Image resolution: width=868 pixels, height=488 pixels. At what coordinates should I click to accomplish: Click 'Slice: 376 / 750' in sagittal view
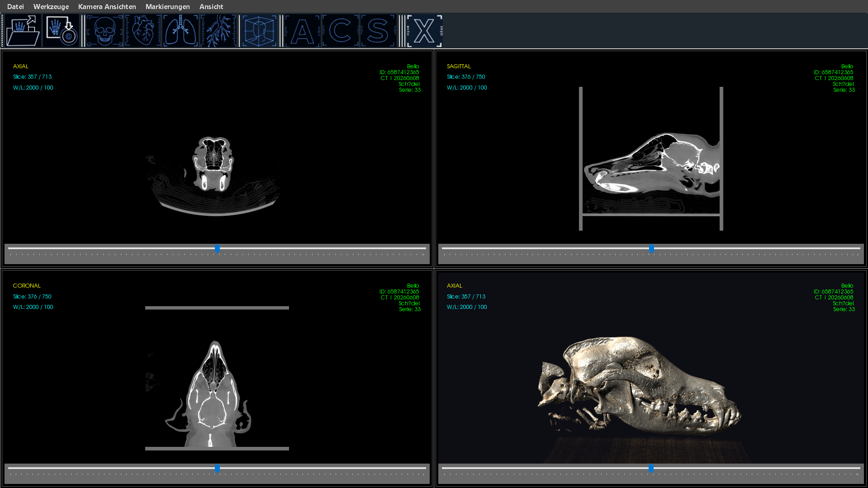[466, 77]
